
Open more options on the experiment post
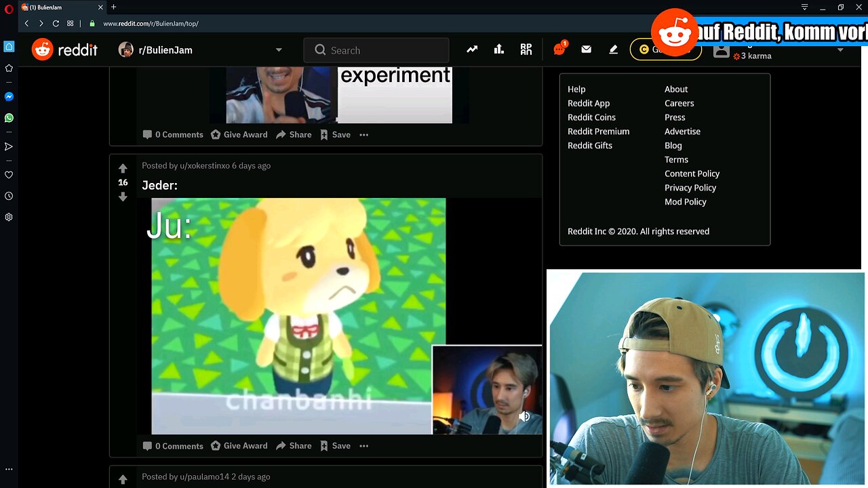pyautogui.click(x=363, y=135)
